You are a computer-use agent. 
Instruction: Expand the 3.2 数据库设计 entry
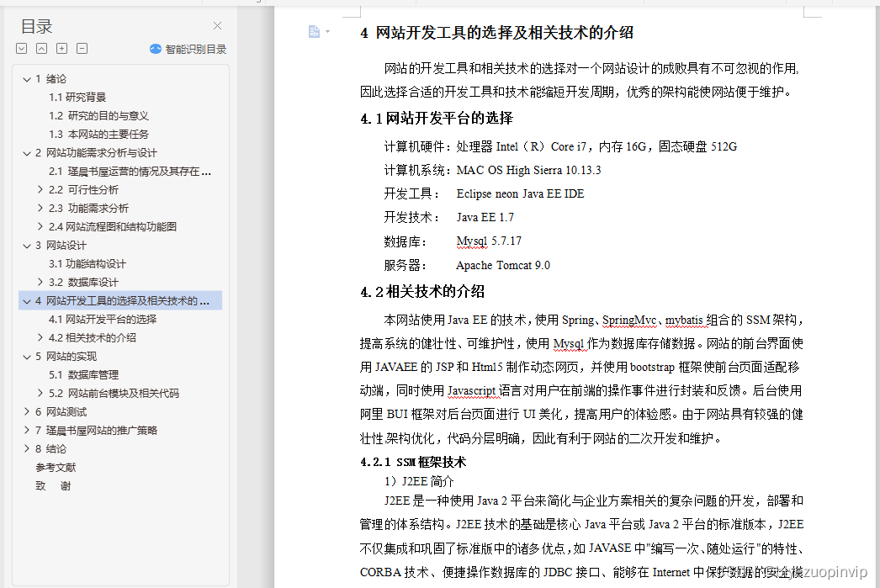[x=40, y=282]
